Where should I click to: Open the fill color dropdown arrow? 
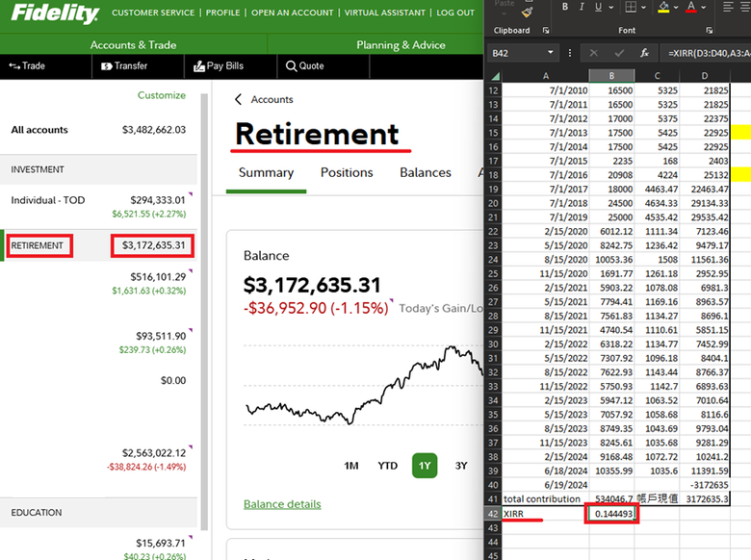point(676,7)
